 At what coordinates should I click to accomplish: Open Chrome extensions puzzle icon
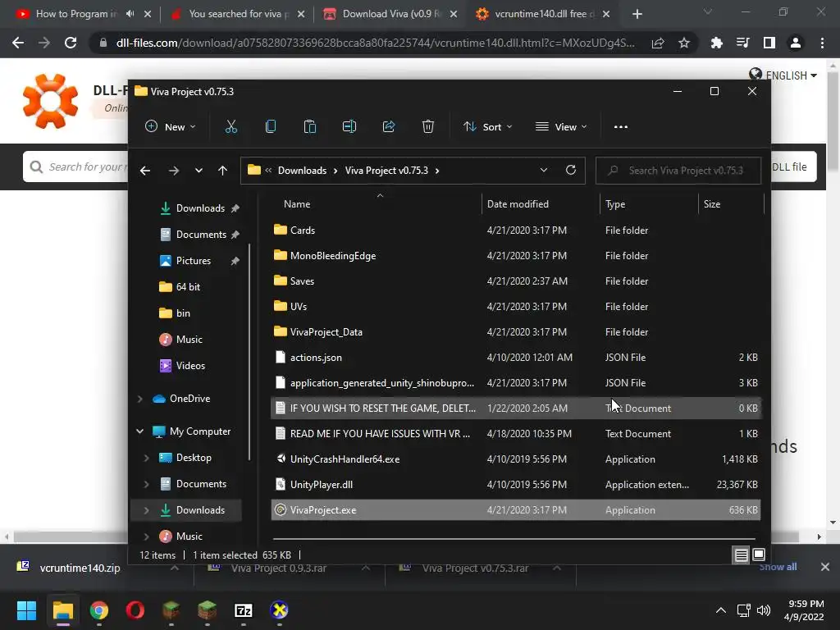coord(716,43)
